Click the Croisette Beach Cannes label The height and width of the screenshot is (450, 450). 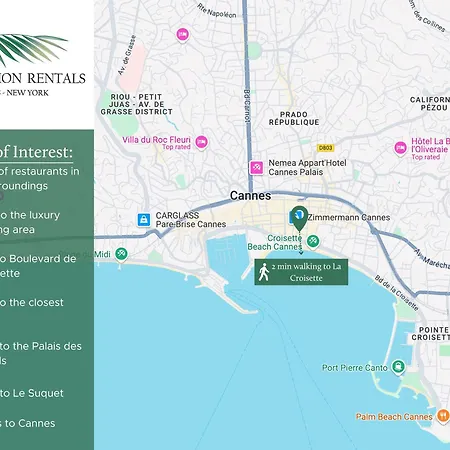[275, 242]
